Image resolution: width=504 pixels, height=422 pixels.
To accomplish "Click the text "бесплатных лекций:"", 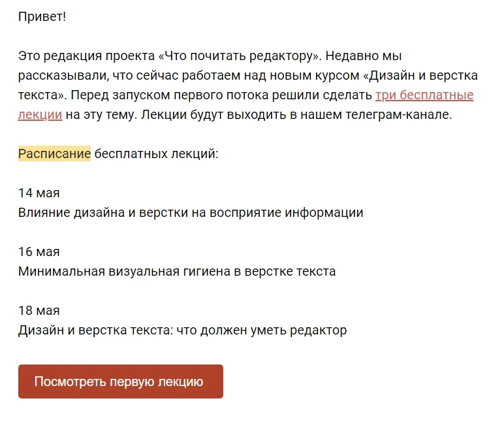I will pyautogui.click(x=156, y=154).
